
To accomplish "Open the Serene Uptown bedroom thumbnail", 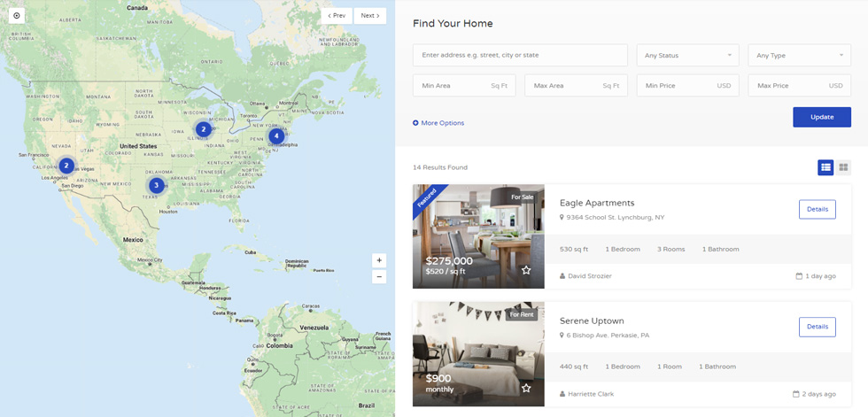I will (x=478, y=354).
